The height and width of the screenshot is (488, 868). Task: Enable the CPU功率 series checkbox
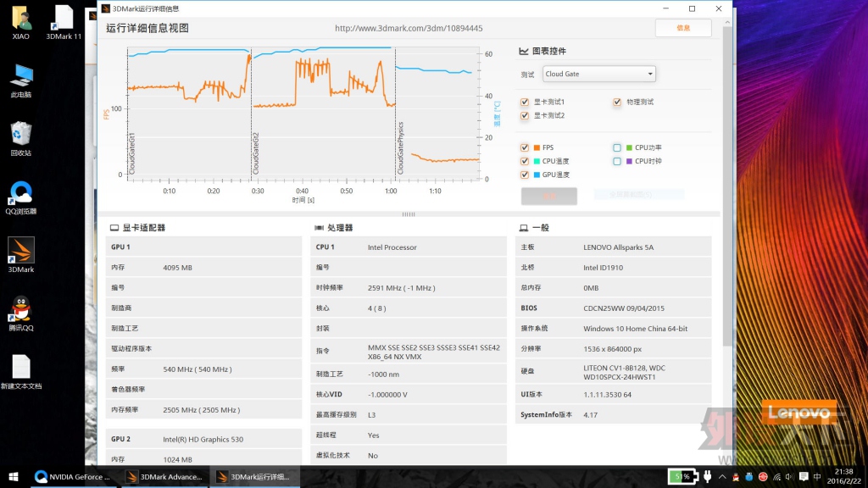(x=617, y=147)
